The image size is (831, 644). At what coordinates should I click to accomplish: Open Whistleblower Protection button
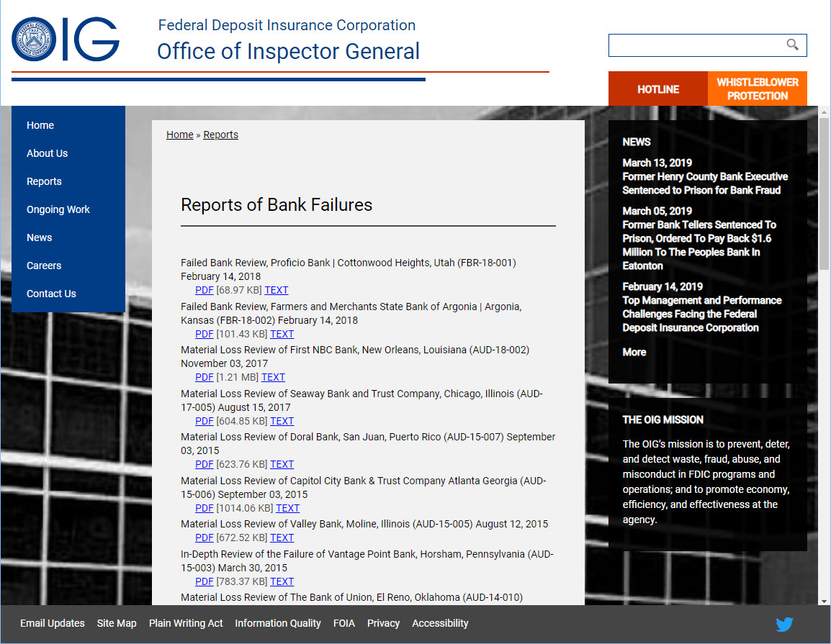pyautogui.click(x=758, y=89)
